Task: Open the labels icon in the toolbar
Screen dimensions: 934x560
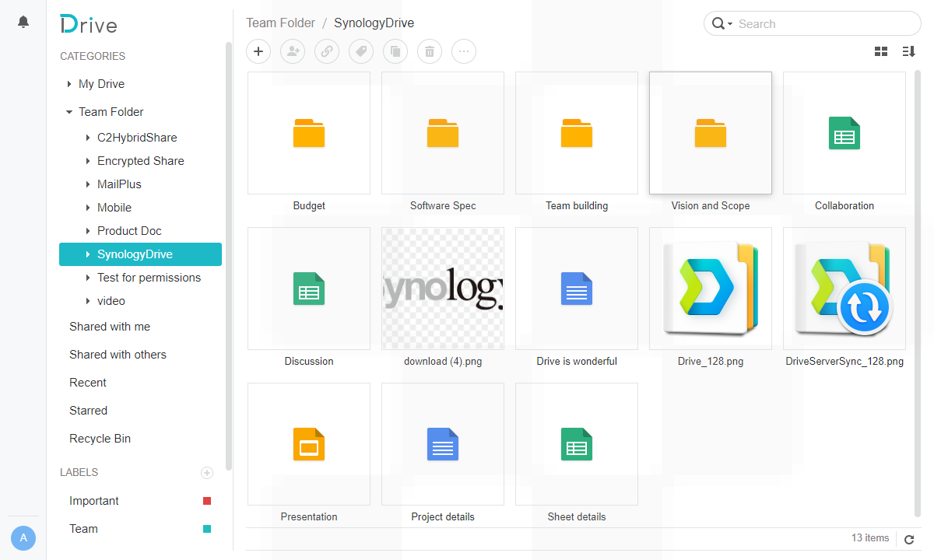Action: pyautogui.click(x=361, y=51)
